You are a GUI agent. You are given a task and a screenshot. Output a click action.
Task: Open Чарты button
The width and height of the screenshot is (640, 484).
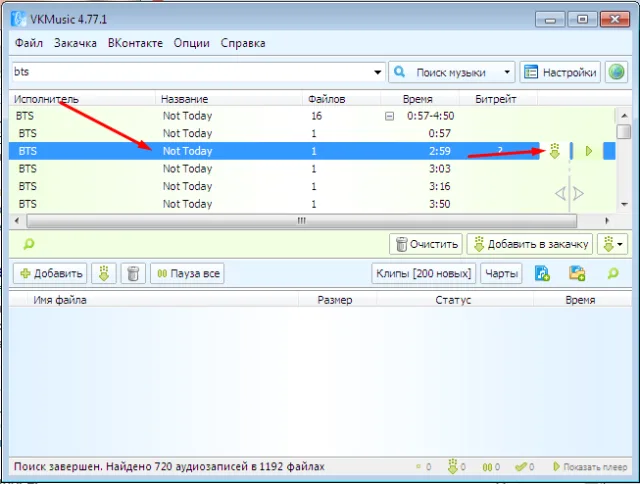(501, 273)
